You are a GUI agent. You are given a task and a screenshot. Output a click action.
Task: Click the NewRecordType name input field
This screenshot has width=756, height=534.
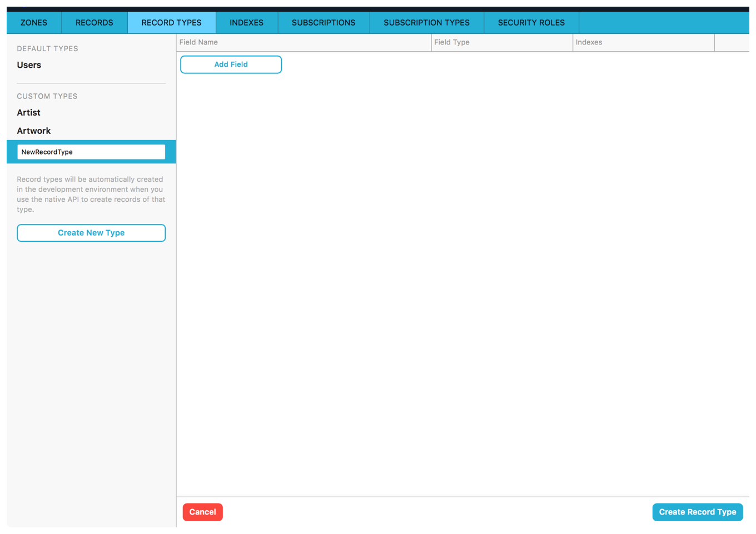pyautogui.click(x=91, y=152)
